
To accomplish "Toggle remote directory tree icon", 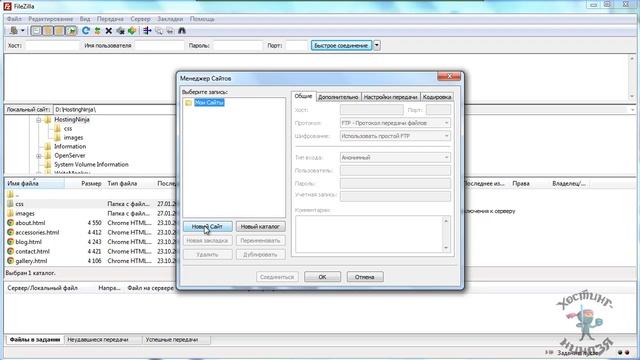I will (60, 31).
